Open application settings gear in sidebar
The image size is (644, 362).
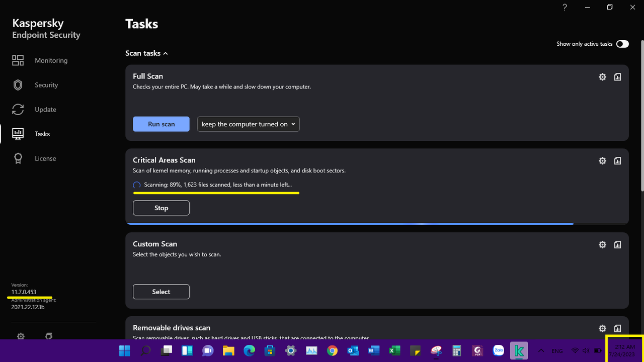click(21, 335)
